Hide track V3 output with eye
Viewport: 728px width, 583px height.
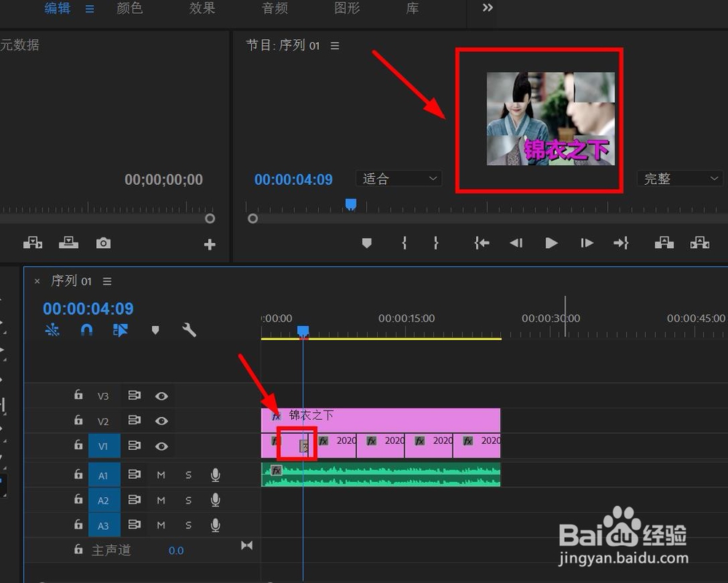(162, 396)
